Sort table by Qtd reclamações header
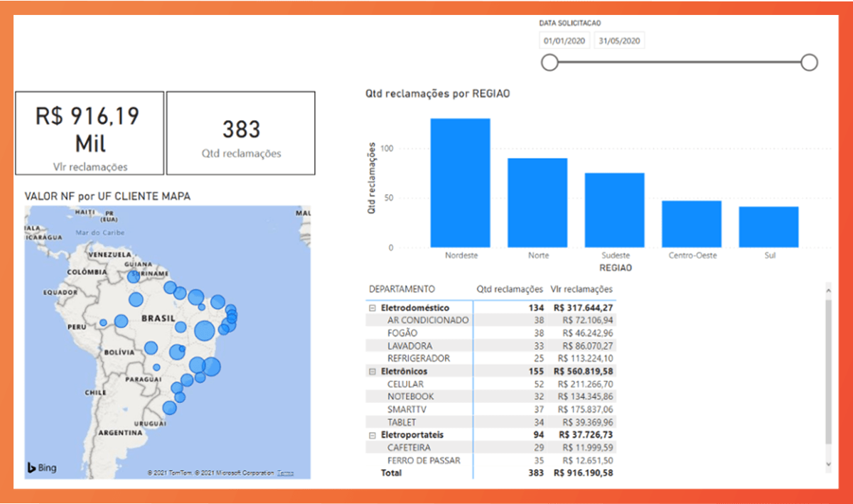Viewport: 853px width, 504px height. pos(510,289)
